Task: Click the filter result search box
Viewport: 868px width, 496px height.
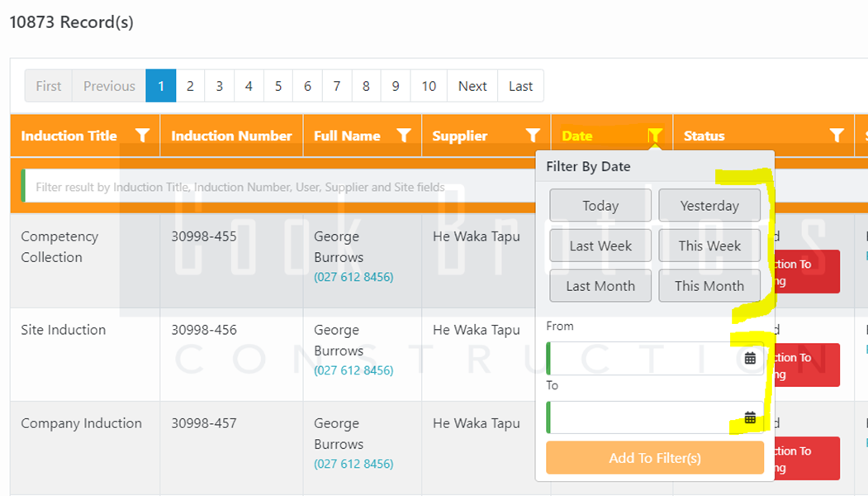Action: [277, 187]
